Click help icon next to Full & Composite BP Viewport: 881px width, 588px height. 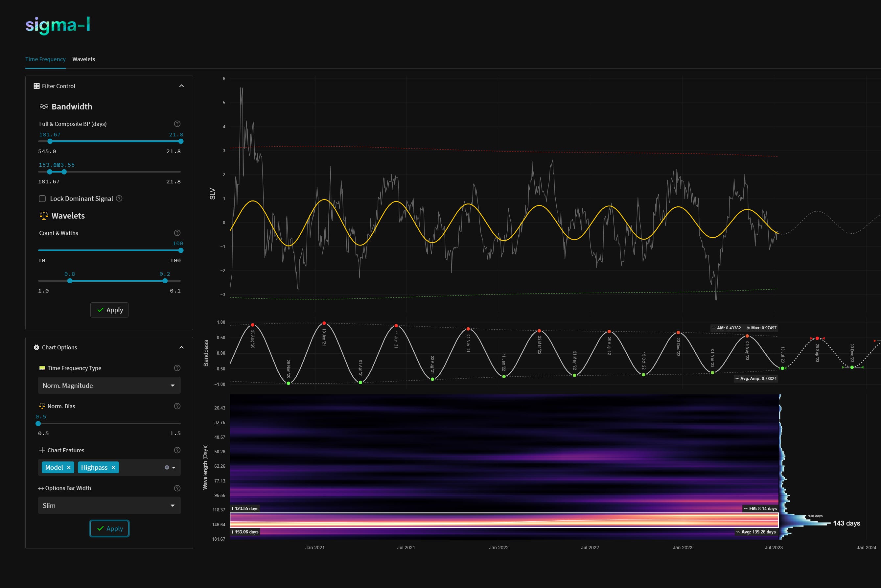(x=177, y=124)
